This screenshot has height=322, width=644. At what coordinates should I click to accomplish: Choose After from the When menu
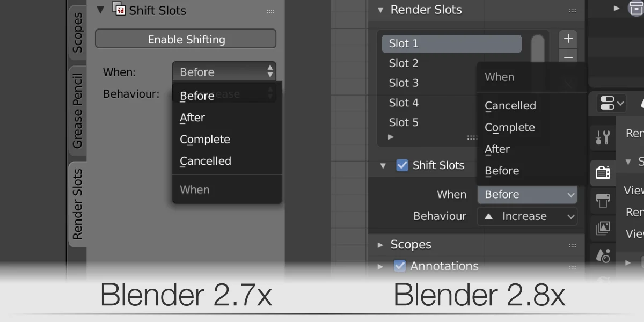496,149
